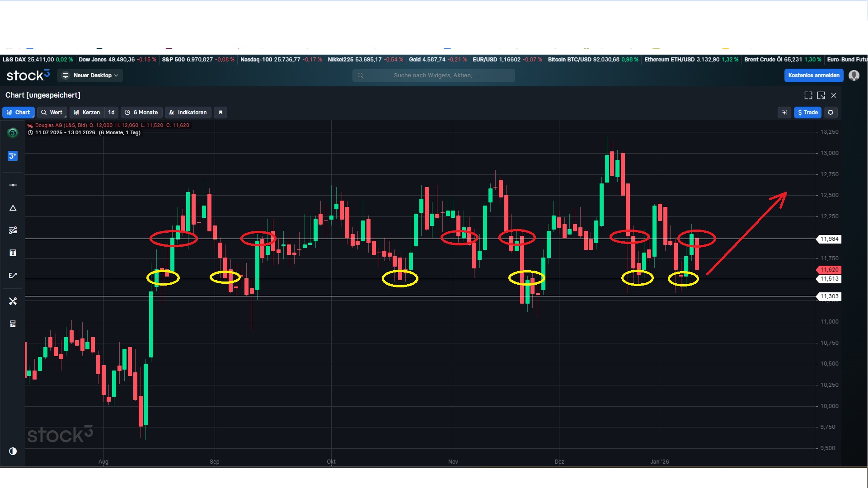Image resolution: width=868 pixels, height=488 pixels.
Task: Select the triangle shape drawing tool
Action: pos(13,208)
